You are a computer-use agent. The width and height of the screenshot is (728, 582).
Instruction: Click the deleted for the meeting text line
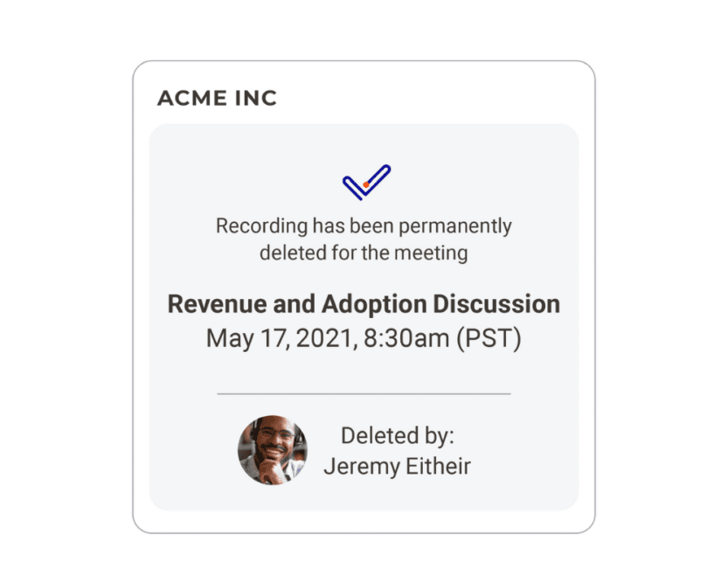click(364, 253)
